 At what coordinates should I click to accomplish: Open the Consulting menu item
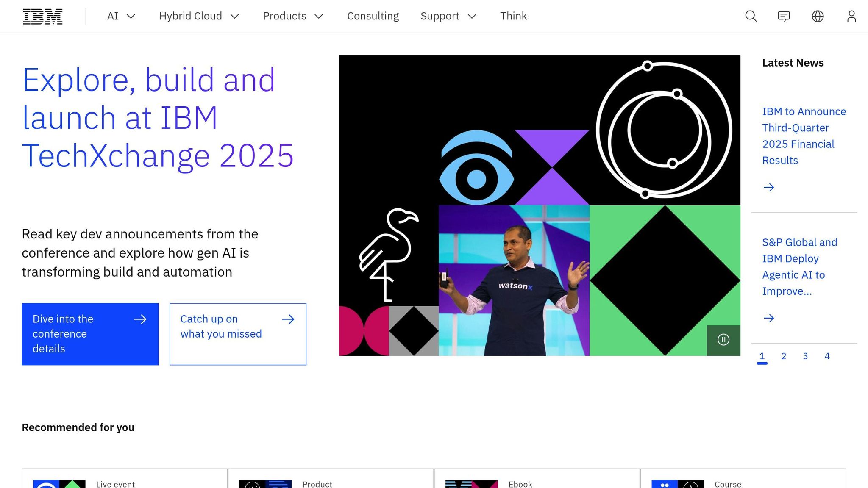[373, 16]
